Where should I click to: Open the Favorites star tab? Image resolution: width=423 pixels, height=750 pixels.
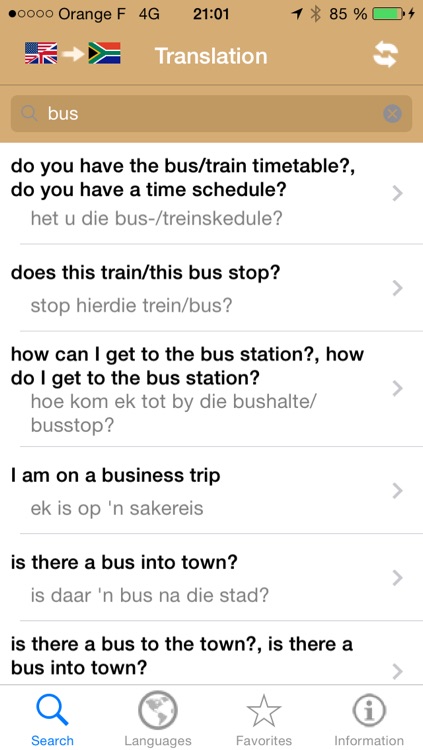pyautogui.click(x=264, y=718)
